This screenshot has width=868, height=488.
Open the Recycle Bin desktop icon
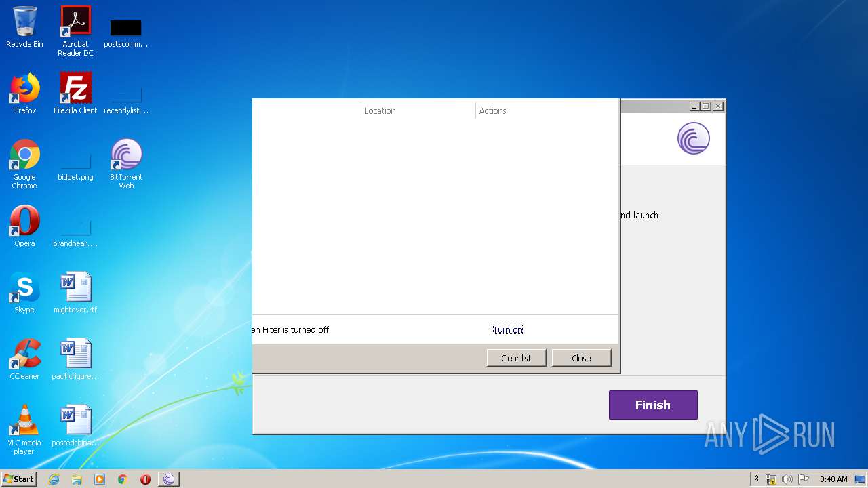tap(24, 27)
